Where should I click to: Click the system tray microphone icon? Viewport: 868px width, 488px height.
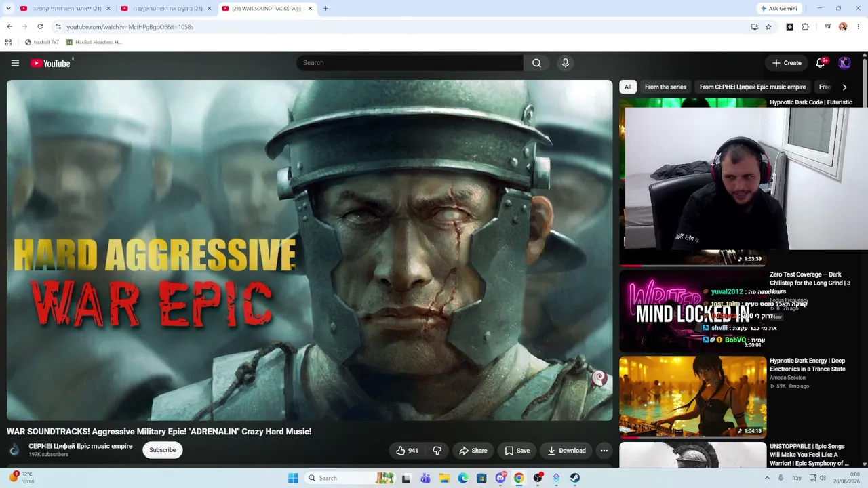coord(781,478)
